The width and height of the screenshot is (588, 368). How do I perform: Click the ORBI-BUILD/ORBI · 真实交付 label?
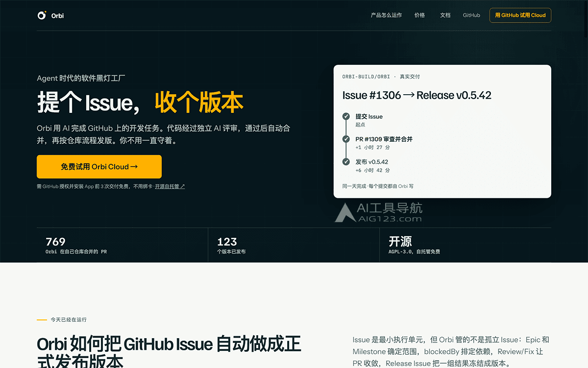381,77
